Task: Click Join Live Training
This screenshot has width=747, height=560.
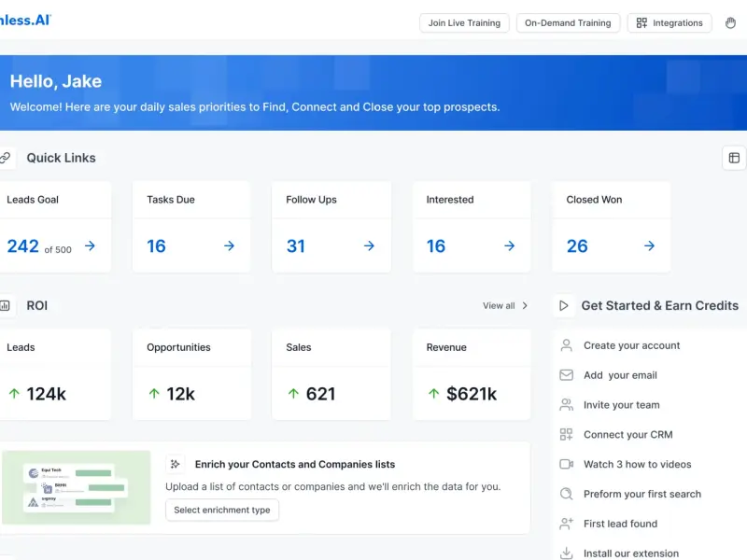Action: (464, 23)
